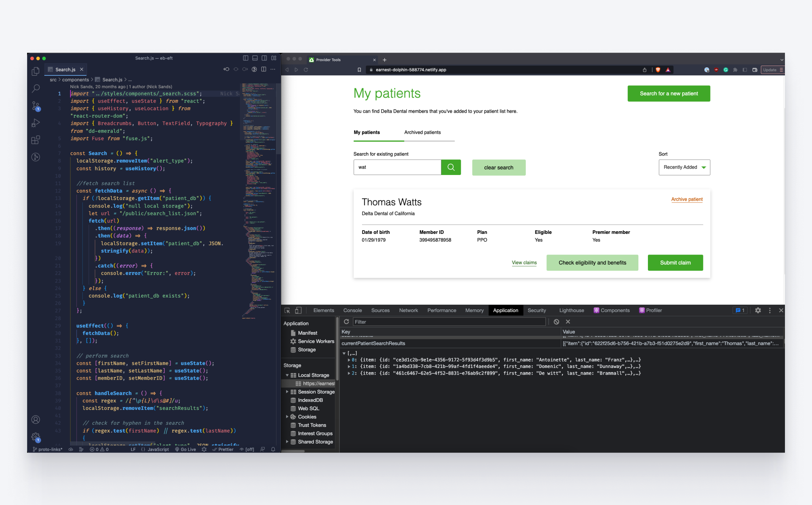This screenshot has width=812, height=505.
Task: Open the React Components DevTools tab
Action: (612, 310)
